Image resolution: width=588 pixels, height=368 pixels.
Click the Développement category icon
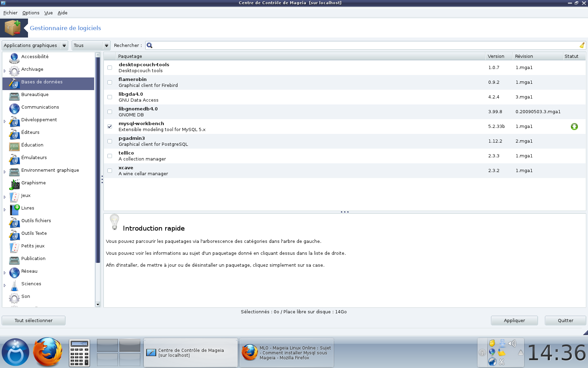pos(14,121)
